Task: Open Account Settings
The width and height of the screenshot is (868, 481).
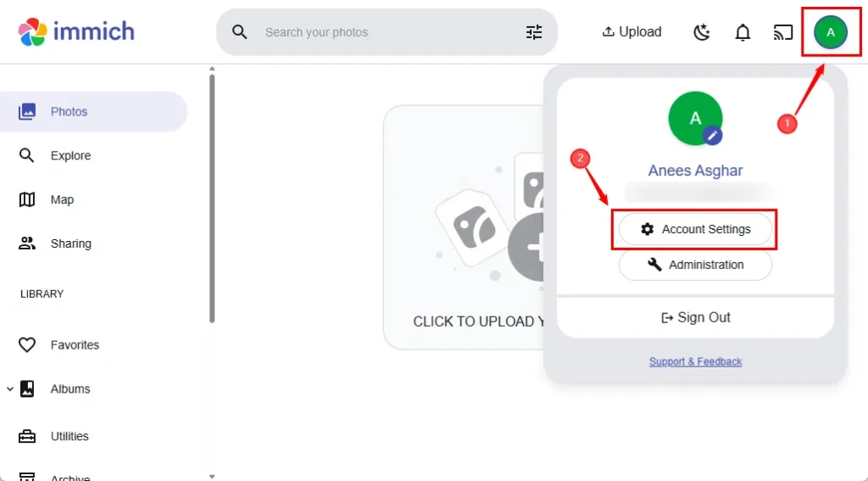Action: pyautogui.click(x=695, y=229)
